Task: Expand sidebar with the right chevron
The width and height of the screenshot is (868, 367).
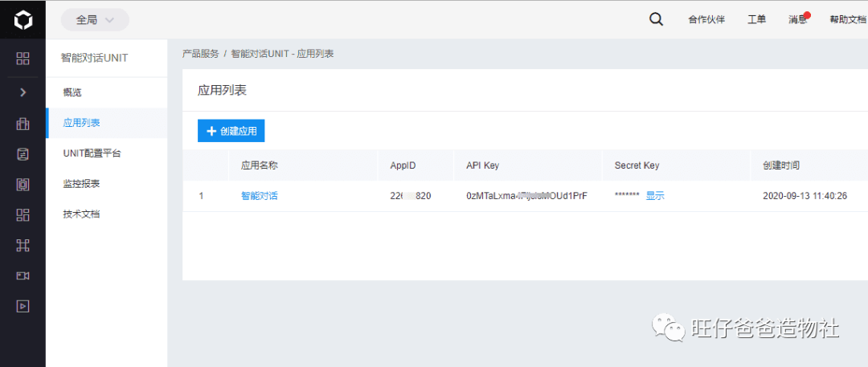Action: click(23, 92)
